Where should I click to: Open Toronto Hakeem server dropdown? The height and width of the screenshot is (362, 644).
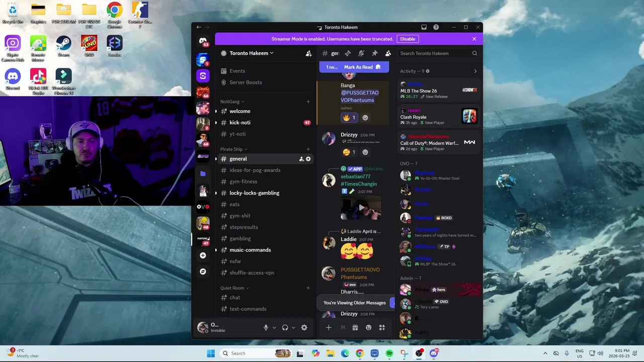pyautogui.click(x=252, y=53)
